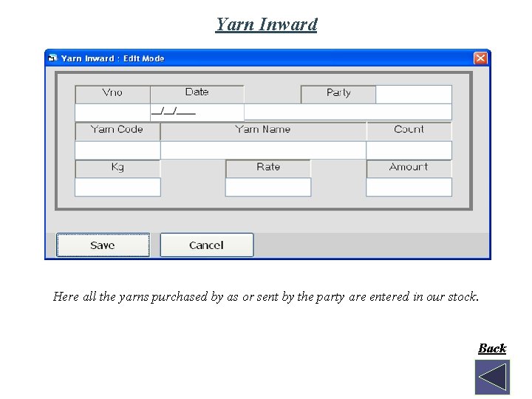Screen dimensions: 532x399
Task: Focus the Vno input field
Action: tap(112, 112)
